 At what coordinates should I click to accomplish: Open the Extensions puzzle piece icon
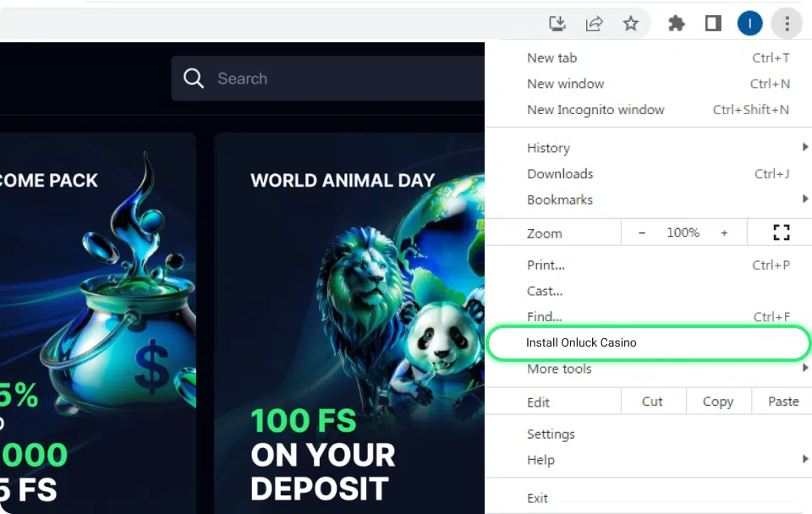[677, 24]
